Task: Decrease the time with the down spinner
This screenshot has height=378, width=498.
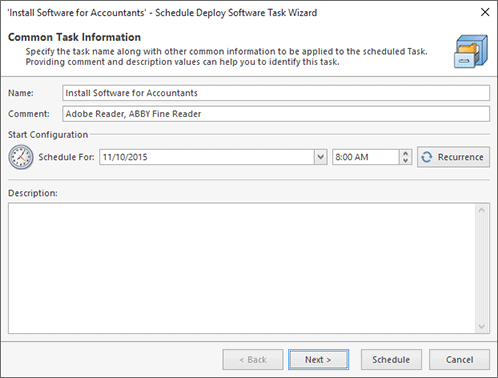Action: (405, 161)
